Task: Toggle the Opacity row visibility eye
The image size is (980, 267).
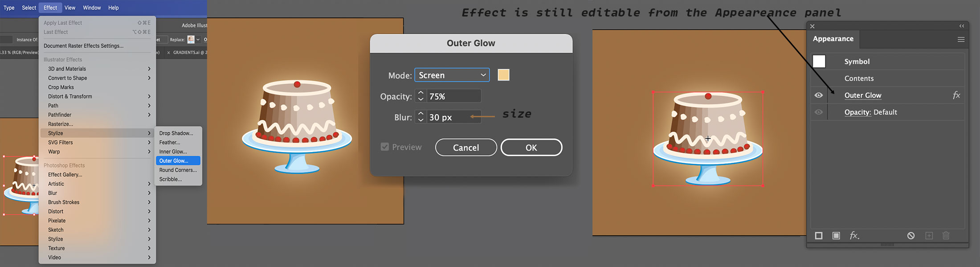Action: coord(819,112)
